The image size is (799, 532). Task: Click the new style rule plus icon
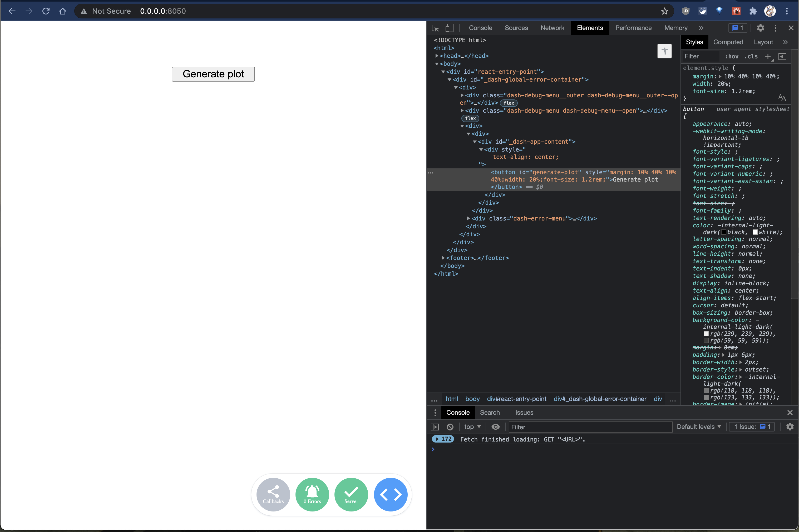point(768,56)
